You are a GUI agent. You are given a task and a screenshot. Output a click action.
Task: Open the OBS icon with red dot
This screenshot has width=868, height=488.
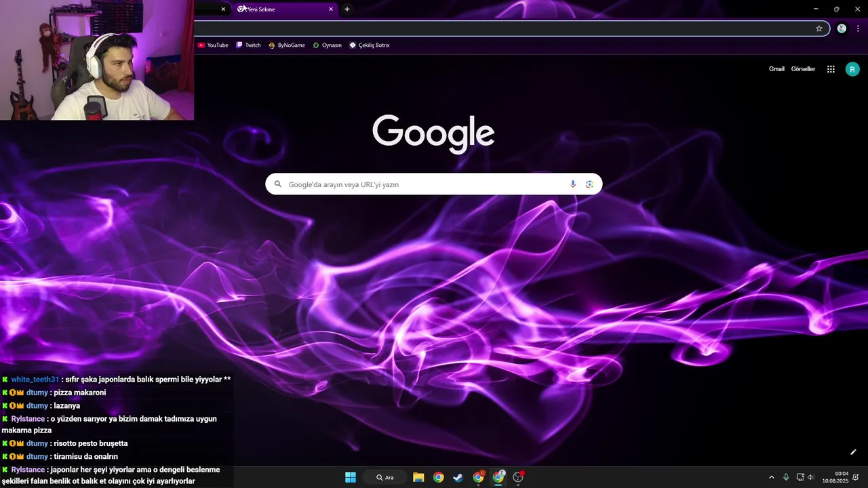pyautogui.click(x=519, y=477)
